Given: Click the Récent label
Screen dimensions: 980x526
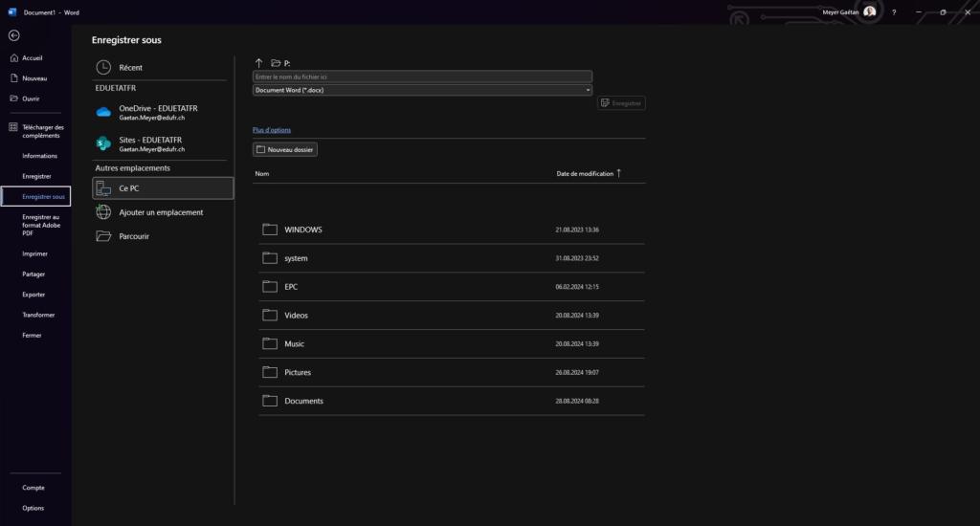Looking at the screenshot, I should [x=130, y=68].
